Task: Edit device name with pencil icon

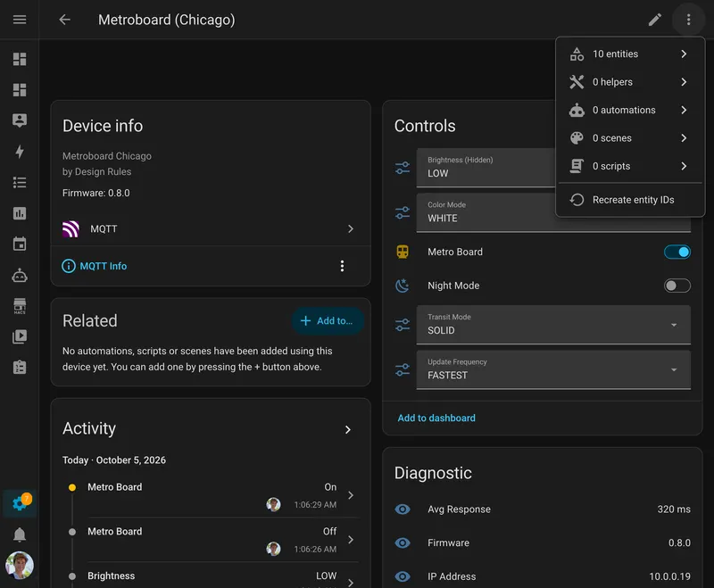Action: [655, 20]
